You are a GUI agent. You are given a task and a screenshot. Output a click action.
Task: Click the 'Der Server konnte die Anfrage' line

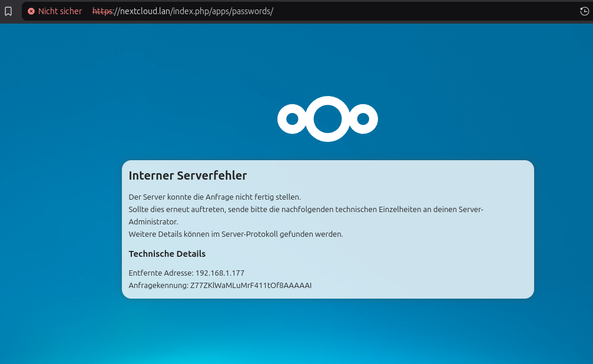pyautogui.click(x=214, y=197)
